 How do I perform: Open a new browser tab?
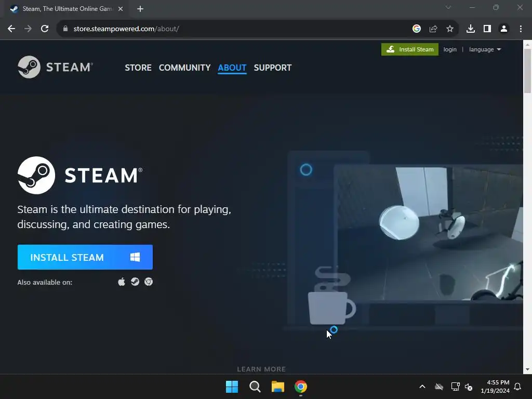click(140, 9)
